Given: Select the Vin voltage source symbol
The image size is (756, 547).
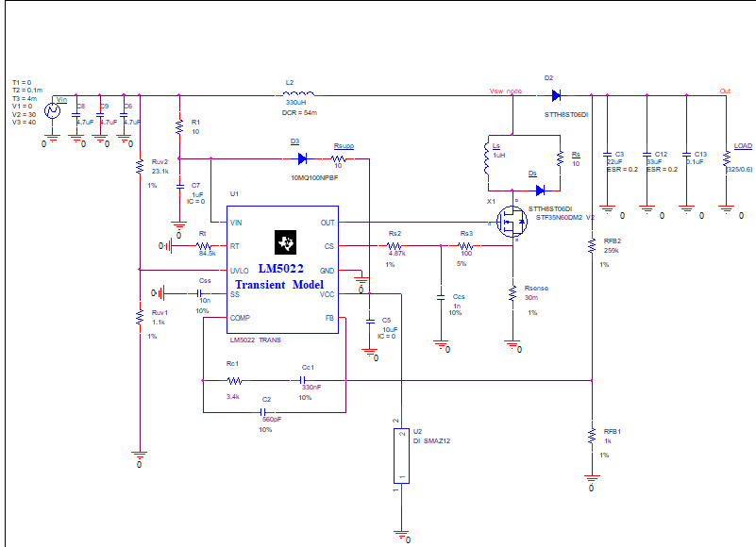Looking at the screenshot, I should [x=52, y=111].
